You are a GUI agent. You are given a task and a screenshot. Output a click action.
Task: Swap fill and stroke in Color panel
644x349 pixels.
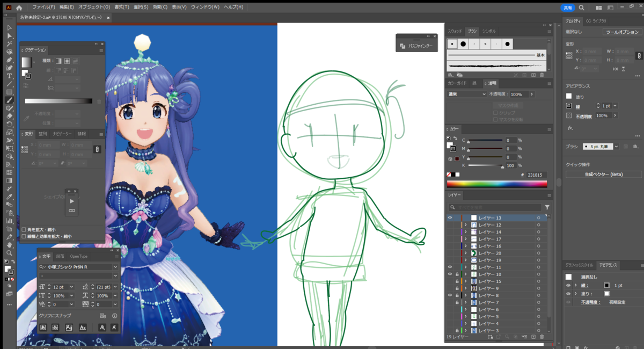click(x=456, y=139)
